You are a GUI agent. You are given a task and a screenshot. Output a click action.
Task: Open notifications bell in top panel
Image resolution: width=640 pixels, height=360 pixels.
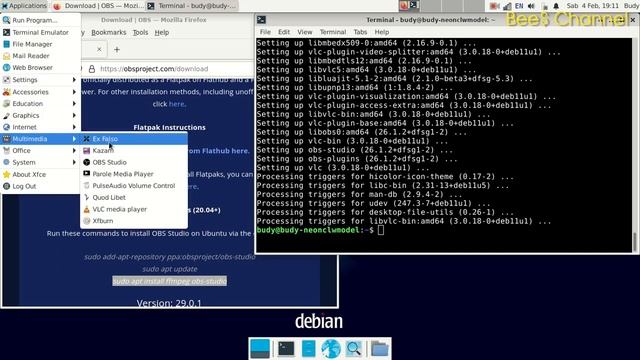[556, 6]
